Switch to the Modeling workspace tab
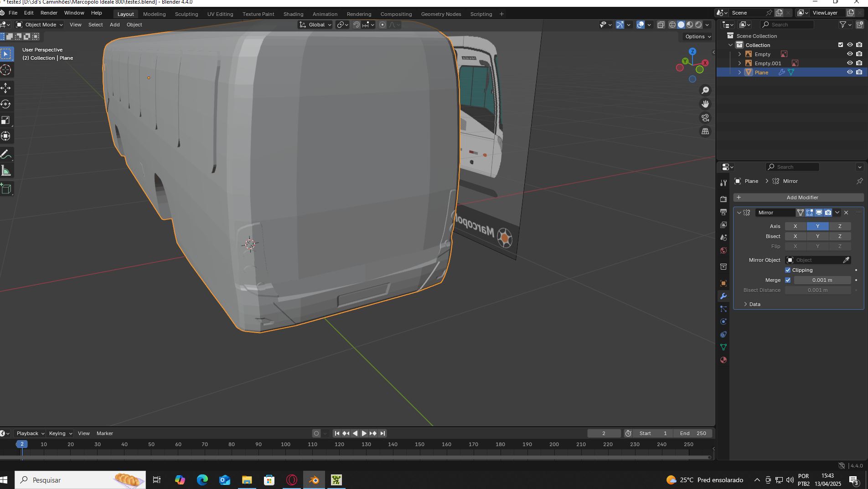 pyautogui.click(x=154, y=14)
